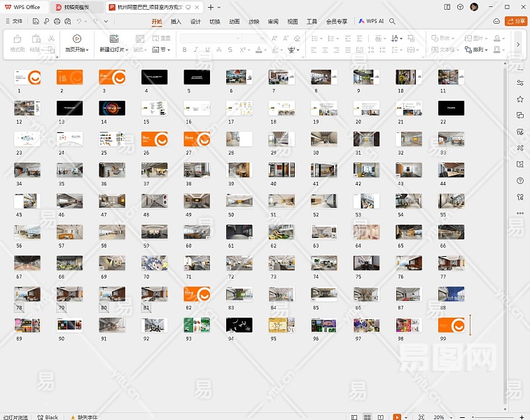This screenshot has height=420, width=530.
Task: Open the 设计 ribbon tab
Action: (195, 22)
